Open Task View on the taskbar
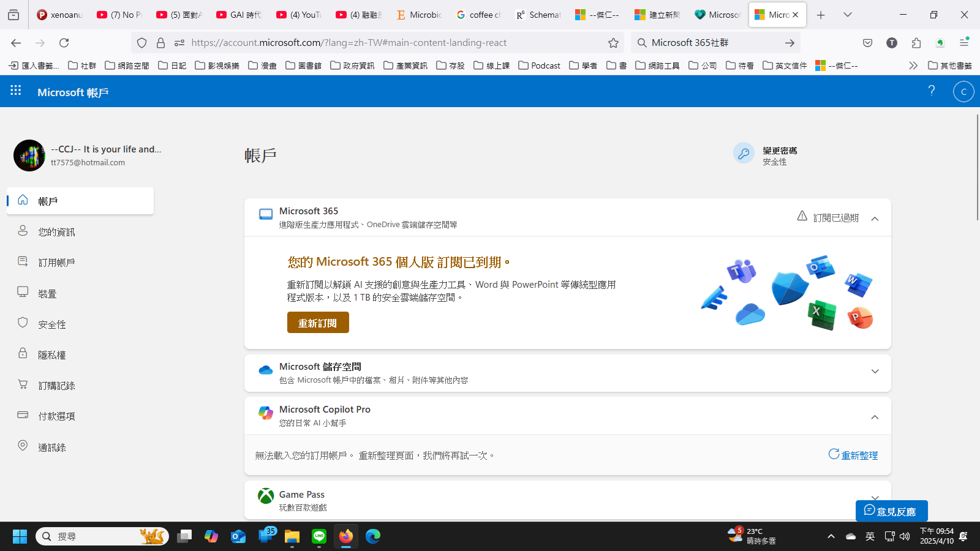This screenshot has width=980, height=551. pos(184,537)
